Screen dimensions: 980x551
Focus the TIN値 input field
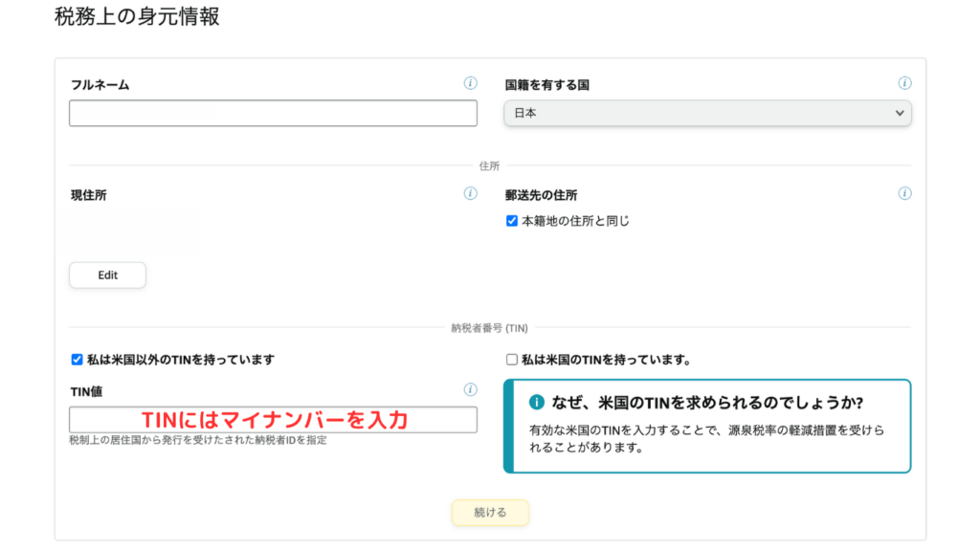273,420
